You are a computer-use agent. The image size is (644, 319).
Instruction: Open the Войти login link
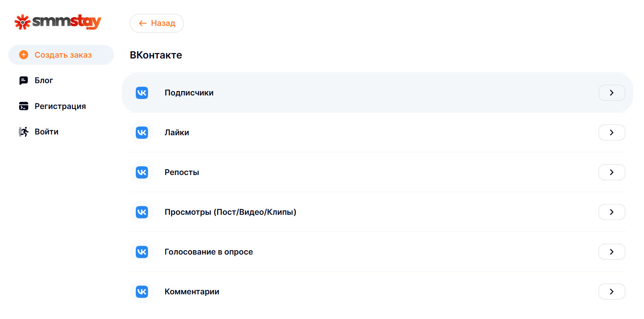[x=47, y=132]
